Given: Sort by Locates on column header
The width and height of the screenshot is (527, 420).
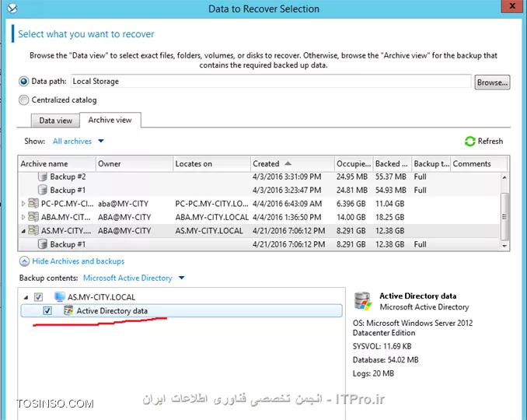Looking at the screenshot, I should coord(211,164).
